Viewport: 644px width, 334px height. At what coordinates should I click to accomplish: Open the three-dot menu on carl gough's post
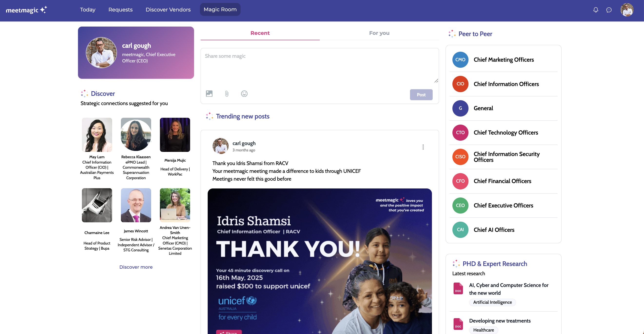point(423,147)
